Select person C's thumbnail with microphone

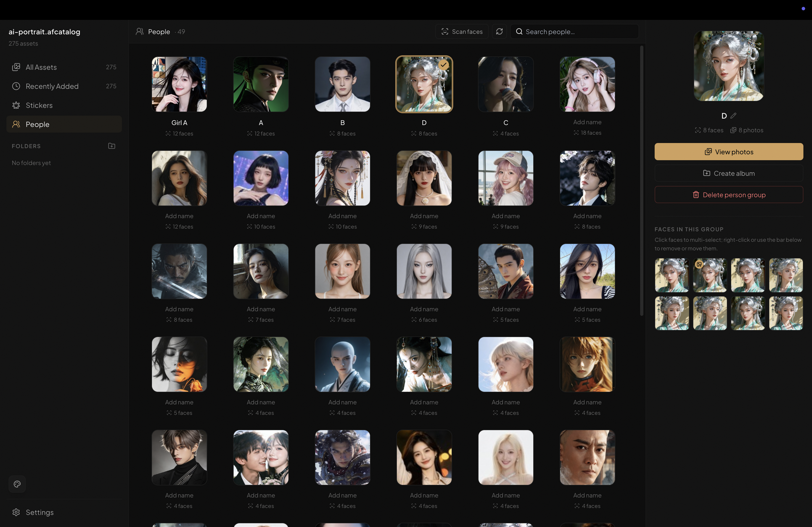(506, 84)
